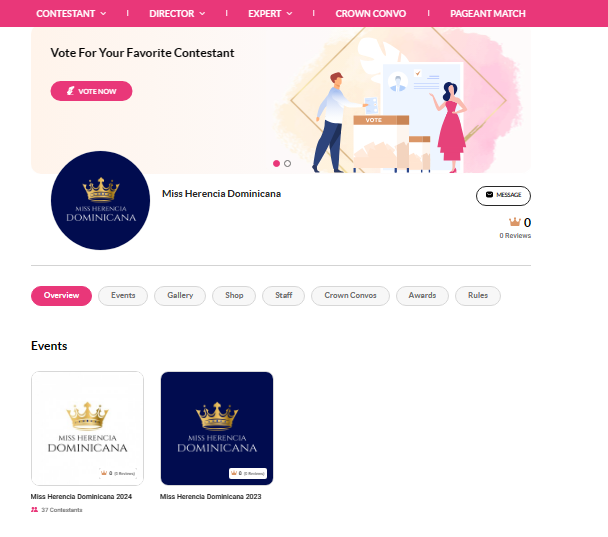Expand the Contestant dropdown menu
Viewport: 608px width, 537px height.
point(71,14)
